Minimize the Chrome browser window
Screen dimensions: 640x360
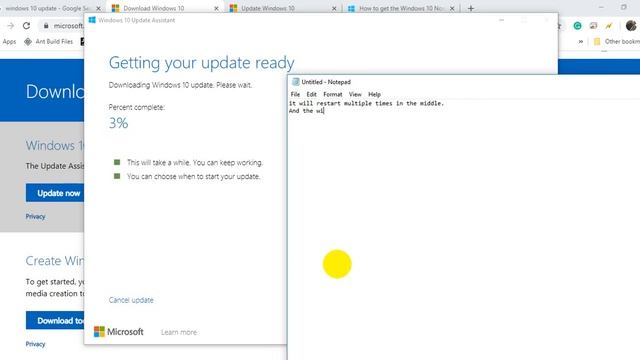pos(601,7)
